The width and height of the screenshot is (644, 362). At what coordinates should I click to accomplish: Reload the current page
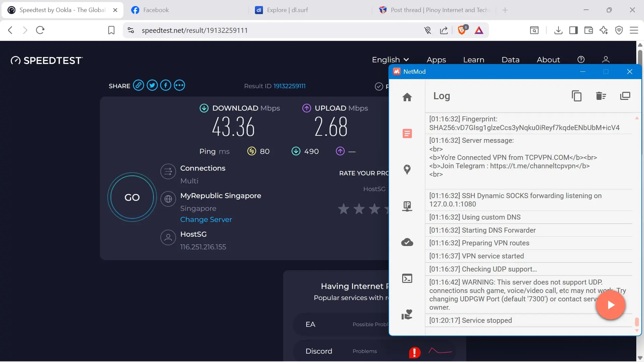(40, 30)
